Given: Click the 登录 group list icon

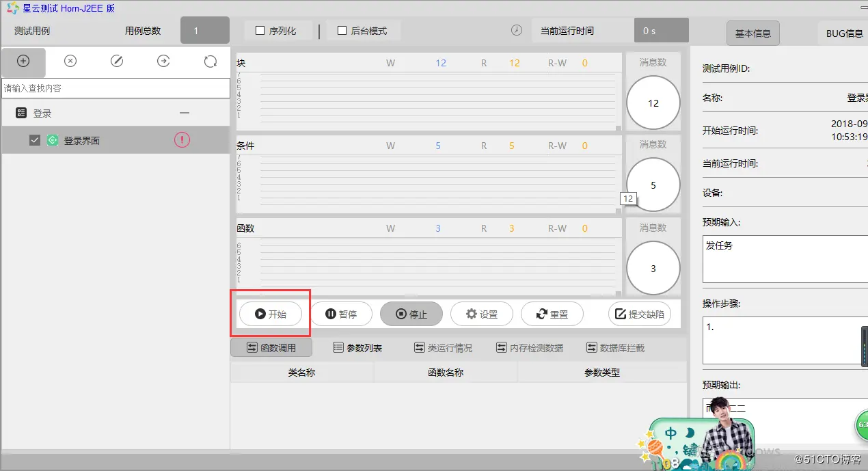Looking at the screenshot, I should pyautogui.click(x=21, y=113).
